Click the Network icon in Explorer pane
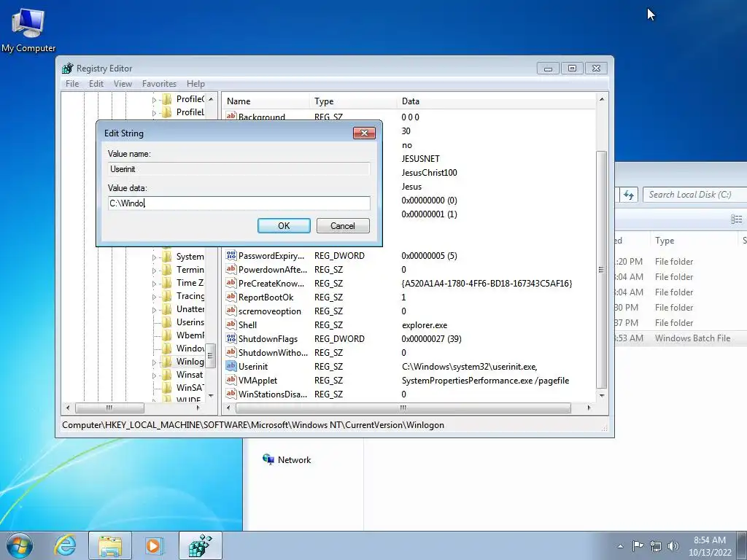 click(x=268, y=459)
